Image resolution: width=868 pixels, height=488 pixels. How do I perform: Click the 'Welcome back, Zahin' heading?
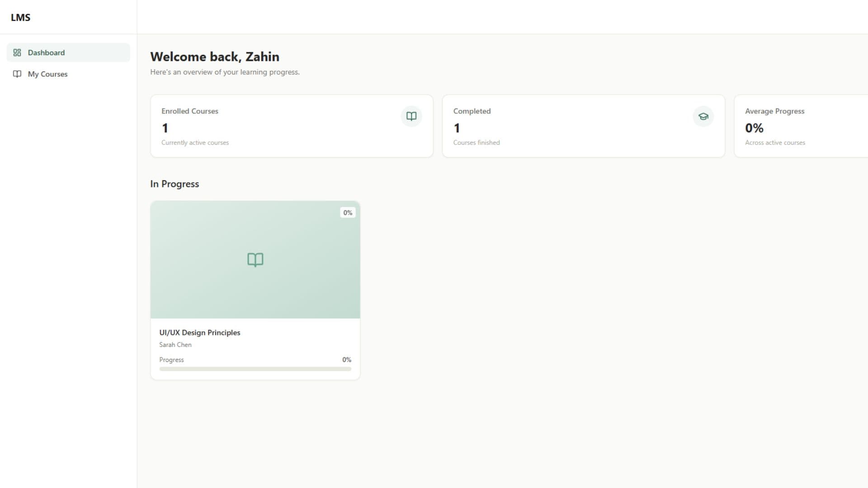(x=215, y=56)
